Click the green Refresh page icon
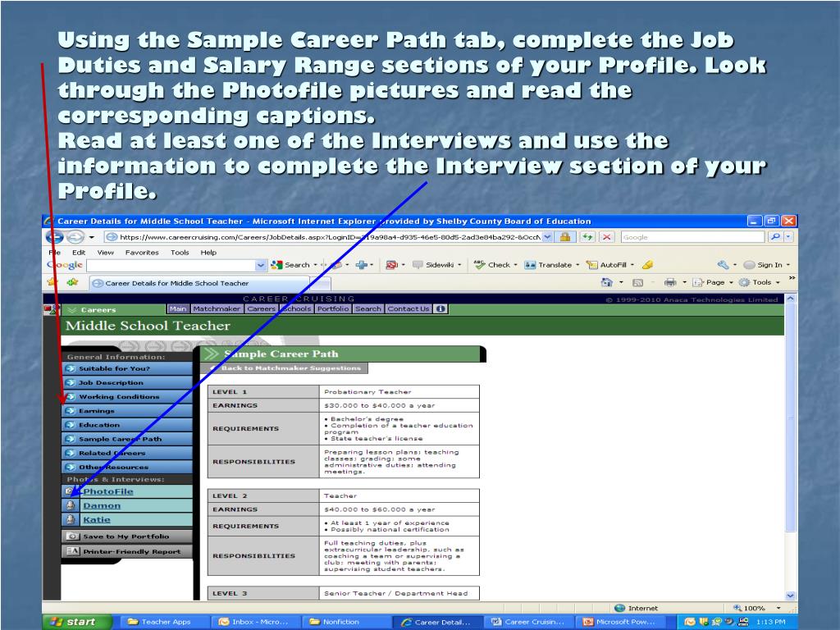The image size is (840, 630). [587, 237]
